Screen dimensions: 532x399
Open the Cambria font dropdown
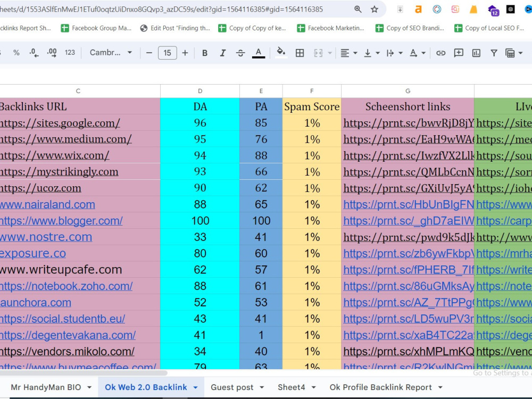pyautogui.click(x=111, y=53)
